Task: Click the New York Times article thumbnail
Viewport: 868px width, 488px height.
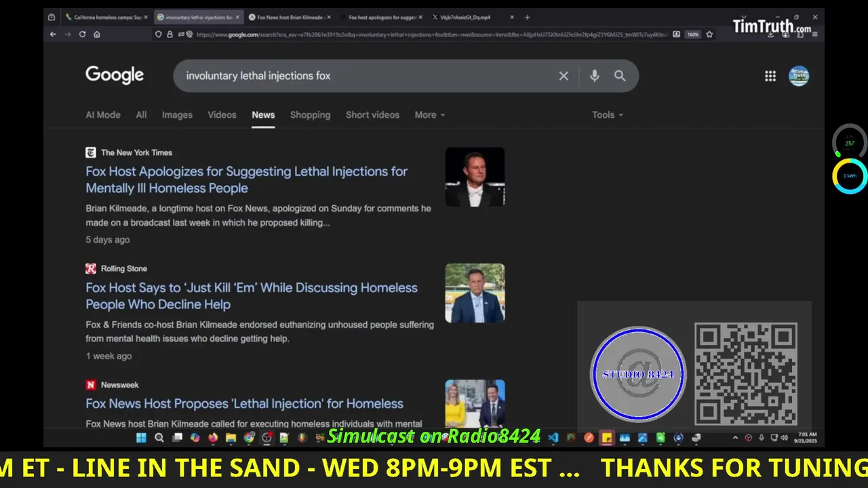Action: tap(475, 176)
